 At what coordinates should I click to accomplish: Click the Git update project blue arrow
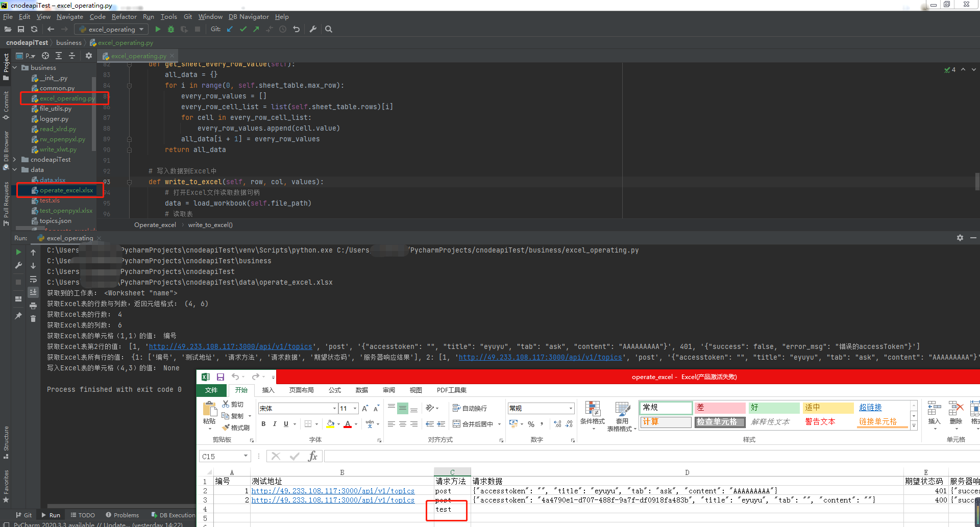[x=230, y=29]
